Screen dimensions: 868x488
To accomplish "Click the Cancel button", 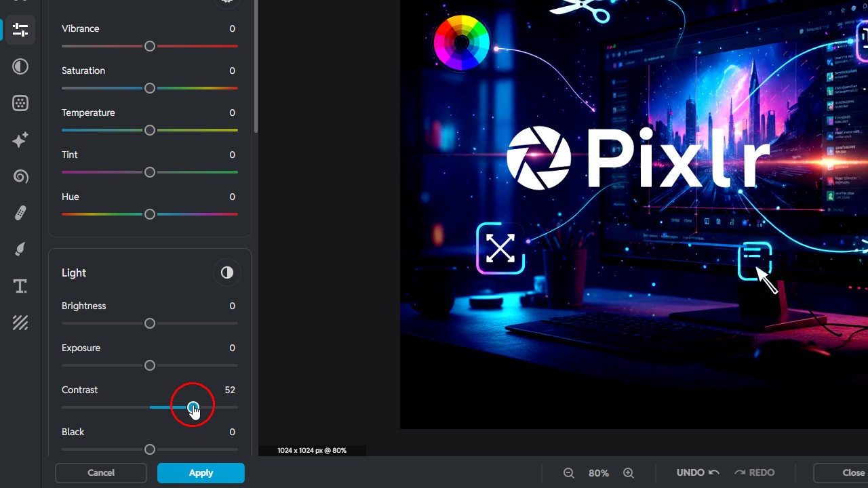I will click(101, 473).
